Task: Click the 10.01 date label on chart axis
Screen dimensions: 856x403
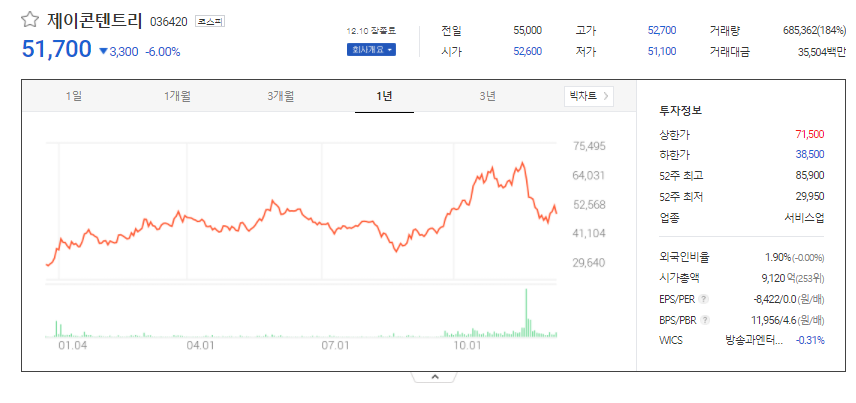Action: pos(468,345)
